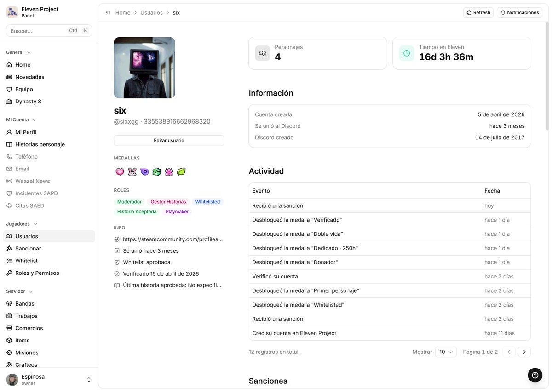The width and height of the screenshot is (552, 392).
Task: Click the Refresh button
Action: [478, 13]
